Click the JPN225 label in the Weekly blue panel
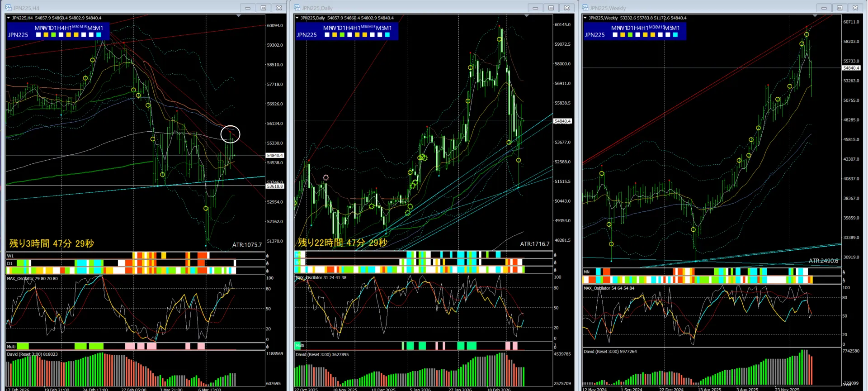This screenshot has height=391, width=868. (x=594, y=35)
